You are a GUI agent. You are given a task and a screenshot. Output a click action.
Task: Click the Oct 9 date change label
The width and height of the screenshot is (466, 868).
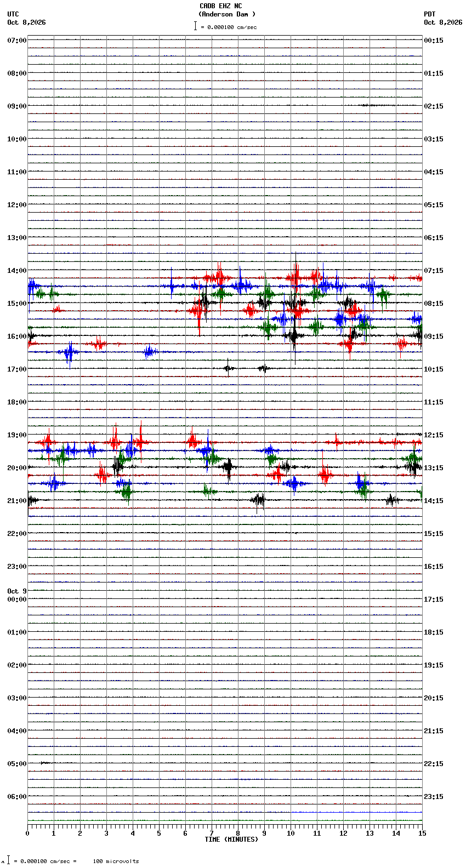[17, 591]
